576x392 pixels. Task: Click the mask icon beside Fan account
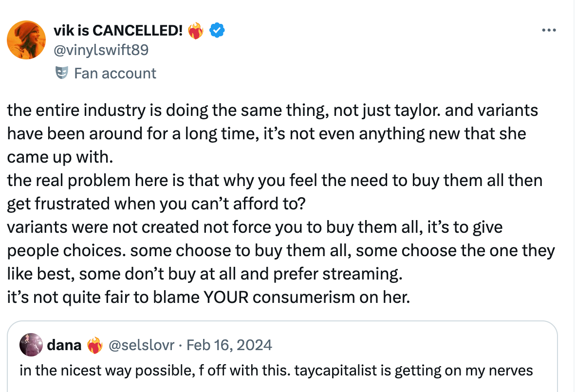61,73
